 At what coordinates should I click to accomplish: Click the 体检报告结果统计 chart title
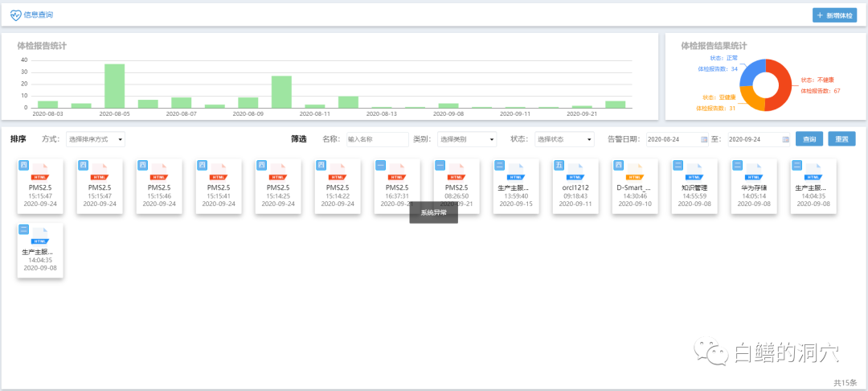tap(714, 46)
